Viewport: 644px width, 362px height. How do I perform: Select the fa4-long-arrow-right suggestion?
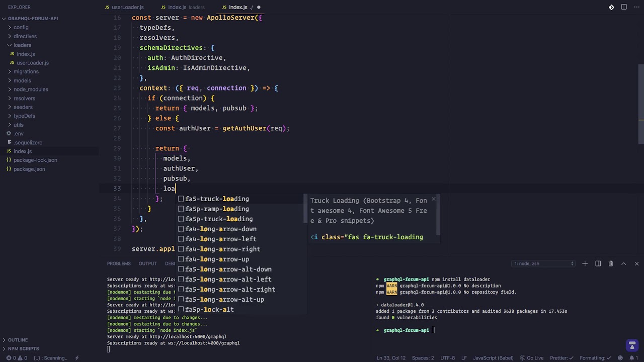[242, 249]
